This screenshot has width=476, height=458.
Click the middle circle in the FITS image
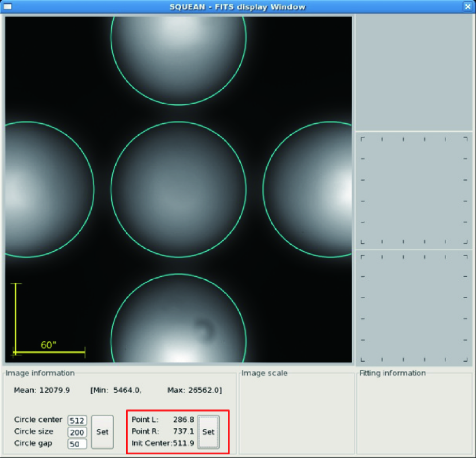pos(178,188)
